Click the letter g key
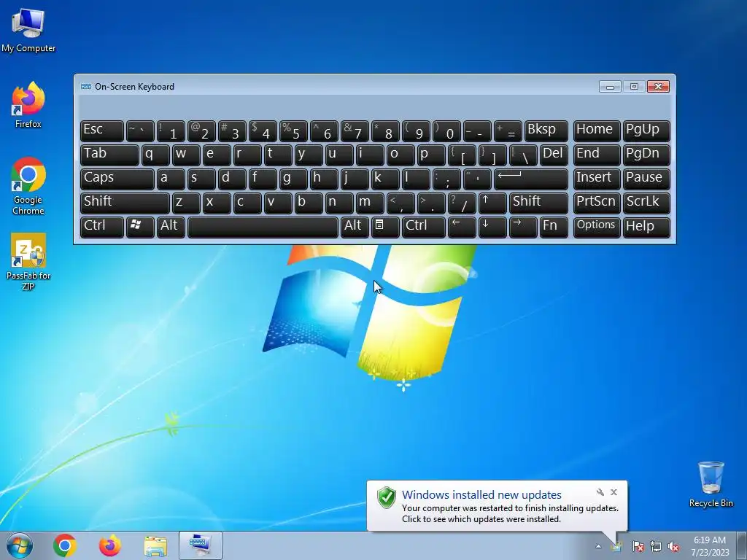This screenshot has width=747, height=560. click(293, 179)
